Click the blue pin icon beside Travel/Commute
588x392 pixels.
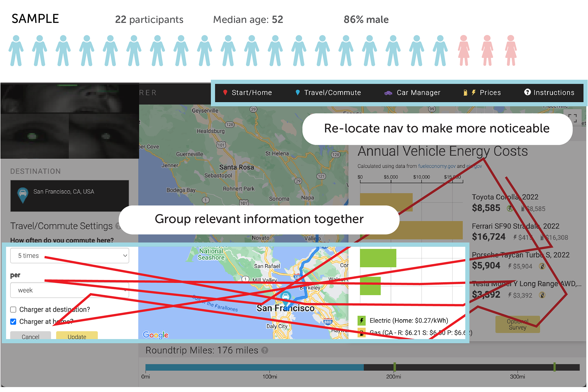tap(297, 92)
